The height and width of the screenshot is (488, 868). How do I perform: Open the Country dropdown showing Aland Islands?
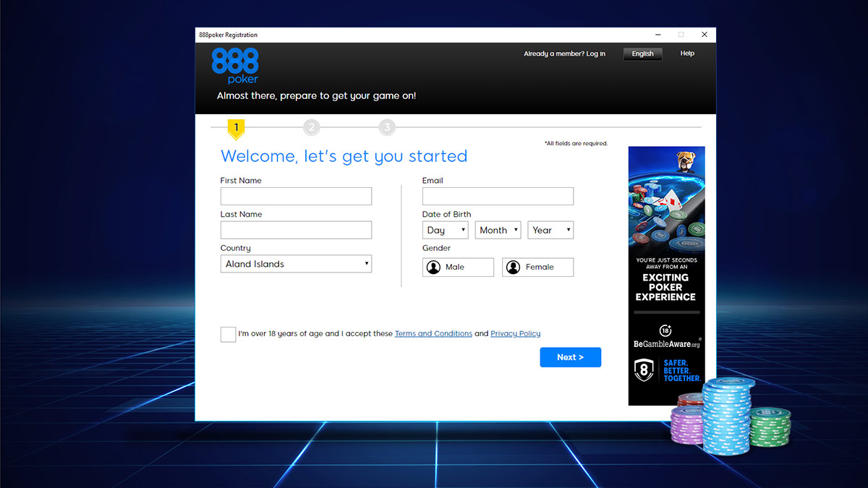point(296,263)
